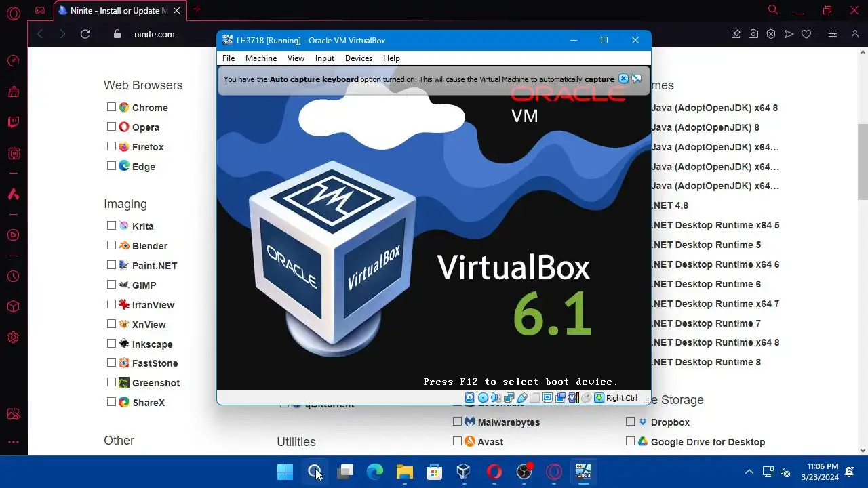Open the Aria AI icon in Opera sidebar
The image size is (868, 488).
[14, 195]
